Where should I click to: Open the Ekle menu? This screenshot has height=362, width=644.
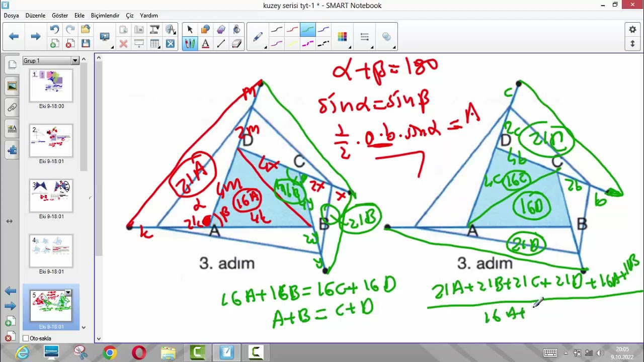click(79, 16)
